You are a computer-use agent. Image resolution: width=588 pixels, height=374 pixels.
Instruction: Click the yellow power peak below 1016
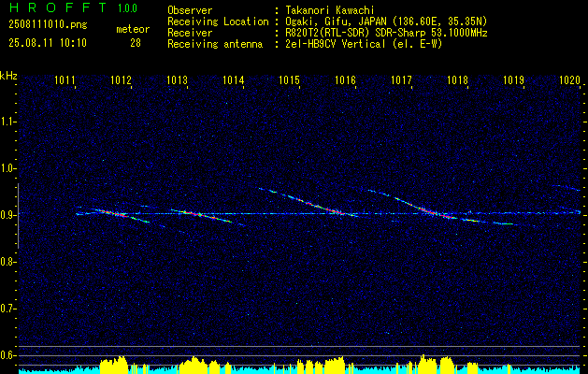[x=334, y=366]
